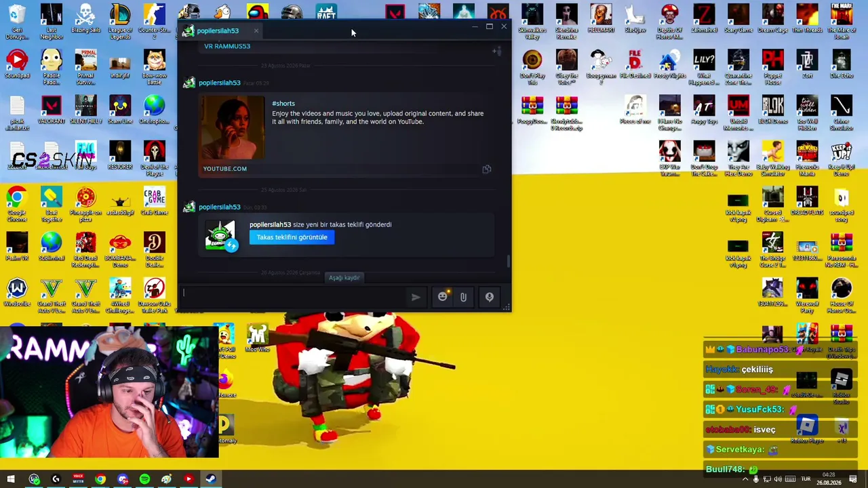The image size is (868, 488).
Task: Show hidden system tray icons
Action: 745,479
